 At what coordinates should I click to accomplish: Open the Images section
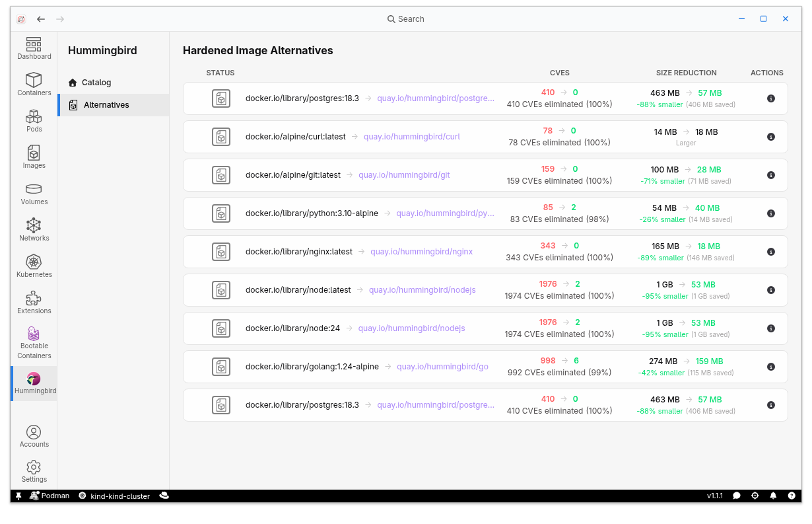tap(34, 158)
